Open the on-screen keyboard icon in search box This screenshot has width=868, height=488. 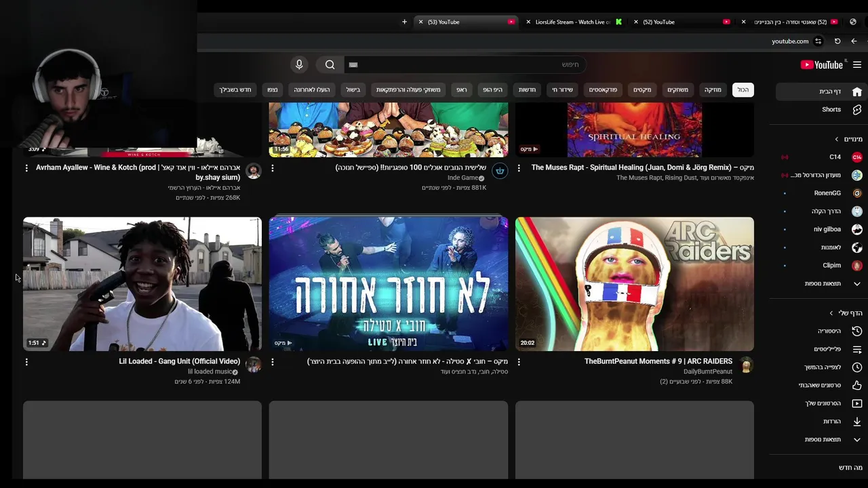click(353, 64)
